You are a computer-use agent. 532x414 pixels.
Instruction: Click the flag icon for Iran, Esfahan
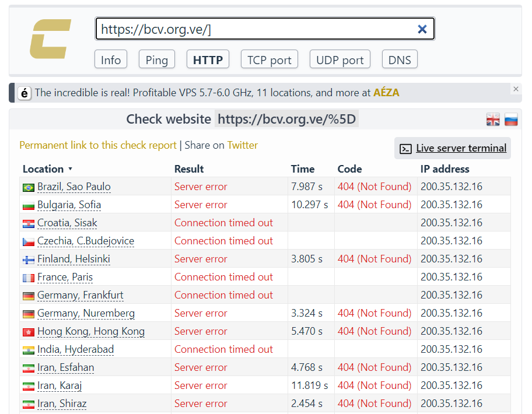[29, 368]
